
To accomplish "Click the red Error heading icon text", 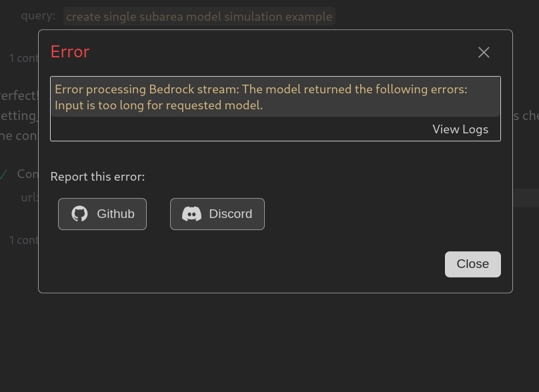I will (69, 51).
